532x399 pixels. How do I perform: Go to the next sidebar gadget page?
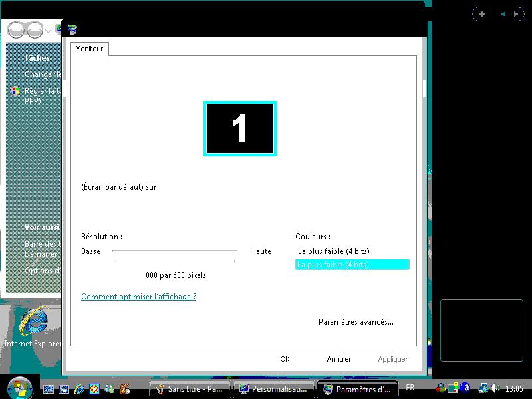pyautogui.click(x=515, y=14)
